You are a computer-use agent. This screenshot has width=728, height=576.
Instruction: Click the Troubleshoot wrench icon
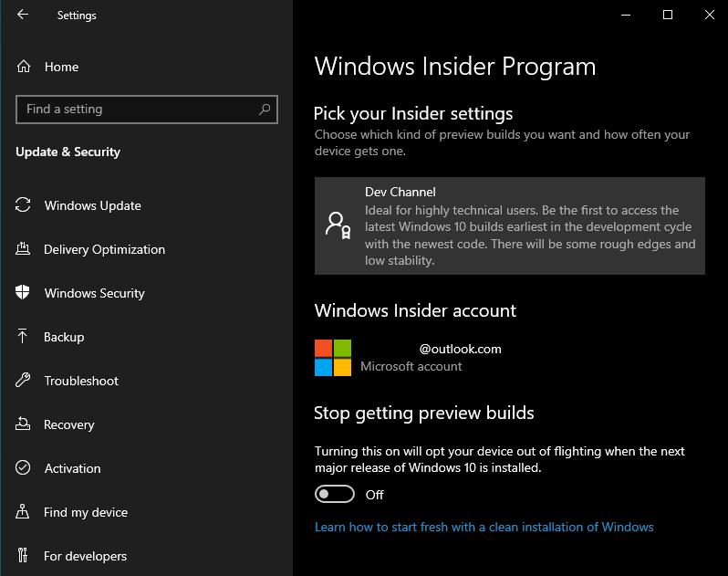coord(23,380)
